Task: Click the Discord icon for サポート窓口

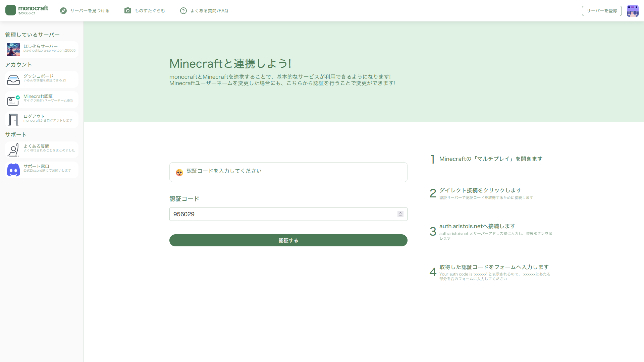Action: pos(13,170)
